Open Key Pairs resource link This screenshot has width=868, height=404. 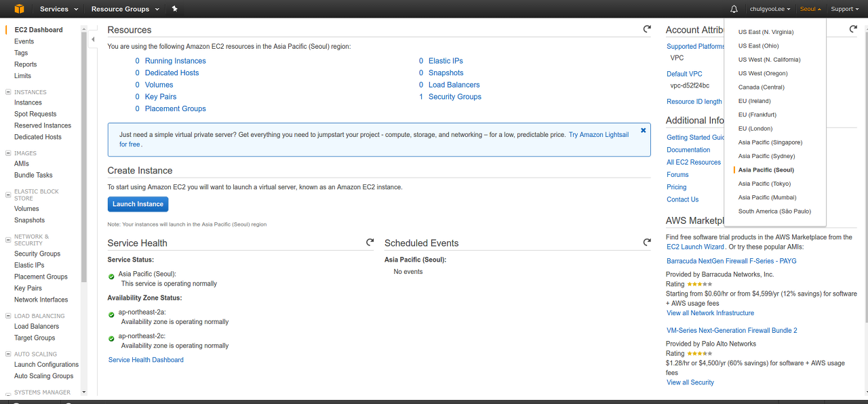161,97
